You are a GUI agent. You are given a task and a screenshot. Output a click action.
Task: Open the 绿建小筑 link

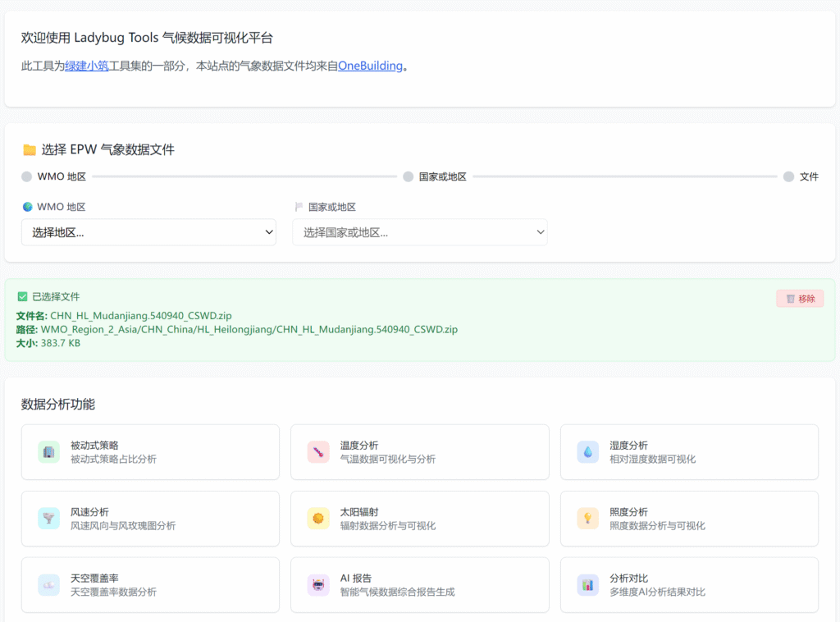click(87, 66)
